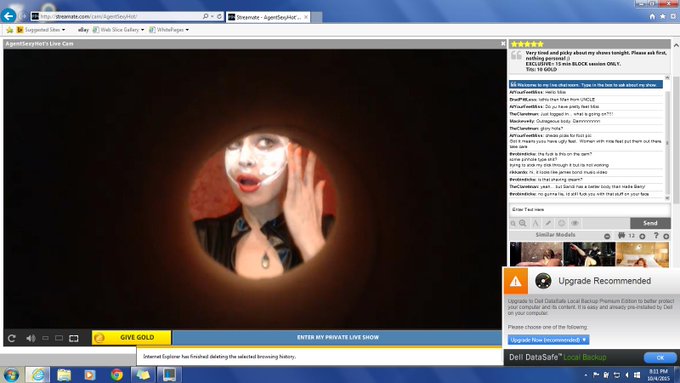This screenshot has width=680, height=383.
Task: Open the eBay favorites bar link
Action: (x=83, y=30)
